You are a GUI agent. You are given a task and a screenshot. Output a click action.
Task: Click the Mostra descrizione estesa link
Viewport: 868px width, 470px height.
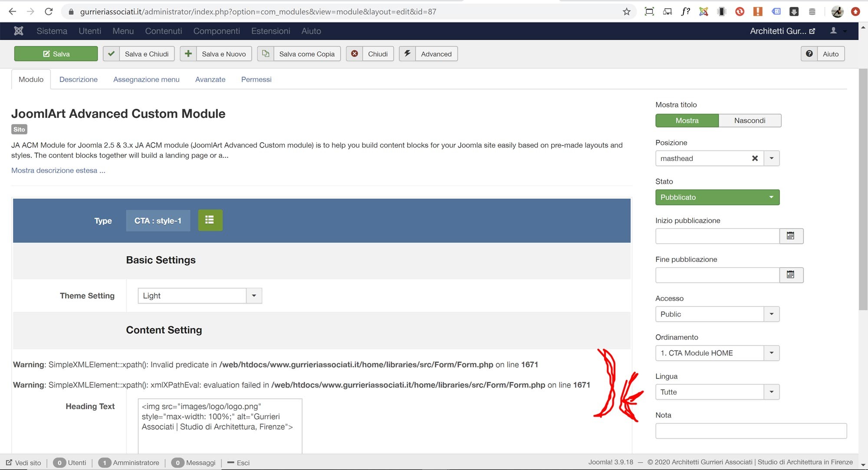pyautogui.click(x=58, y=170)
